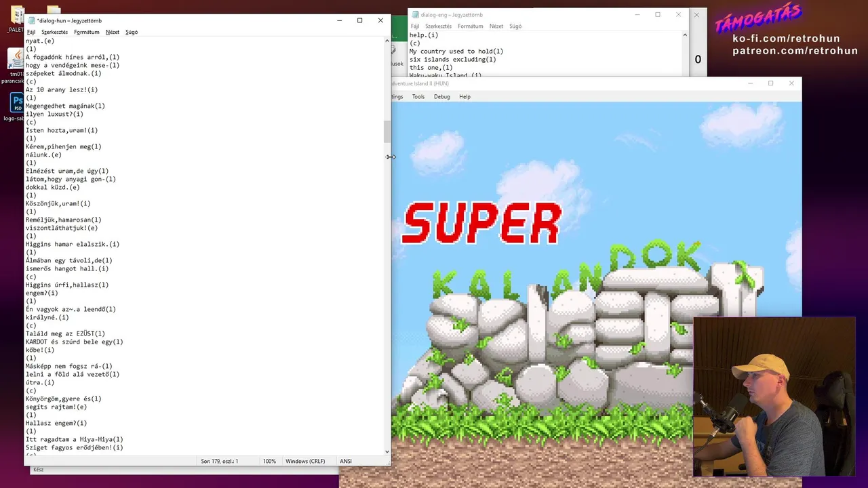Click line 'Hallasz engem?(i)'
Screen dimensions: 868x488
56,424
